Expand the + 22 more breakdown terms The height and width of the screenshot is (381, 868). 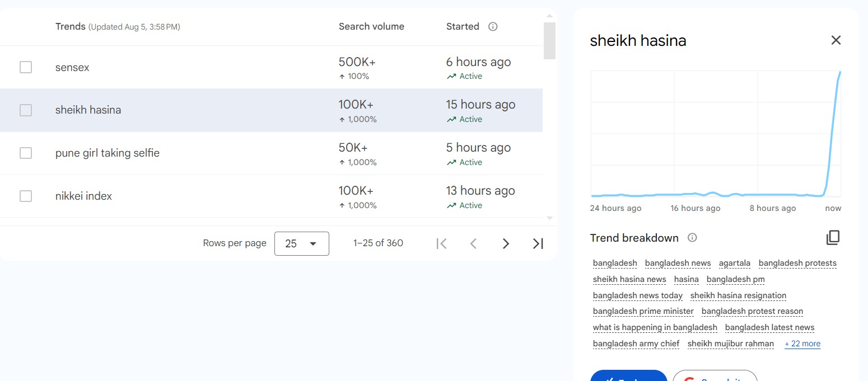(802, 344)
